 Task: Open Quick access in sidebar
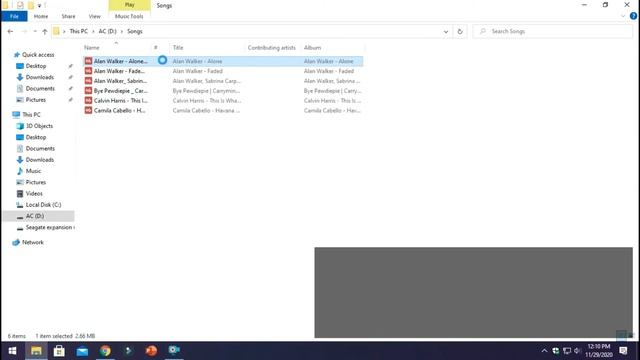tap(38, 55)
